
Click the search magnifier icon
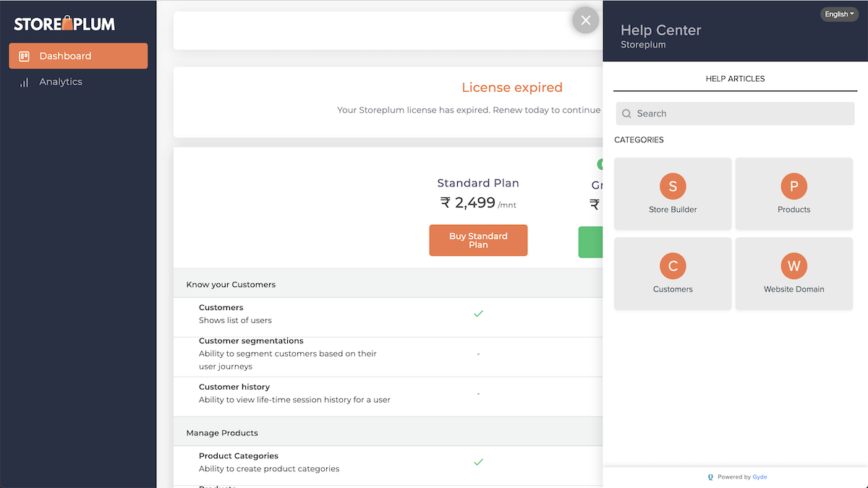click(626, 114)
